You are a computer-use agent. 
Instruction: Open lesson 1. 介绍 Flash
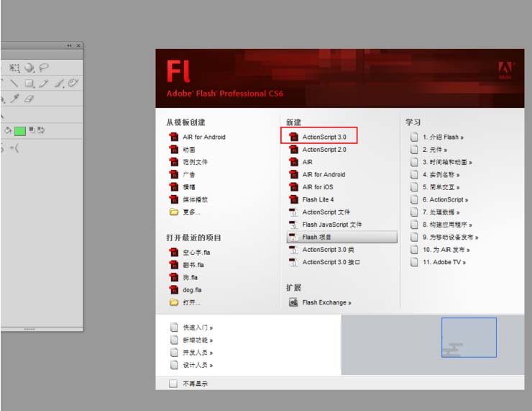click(436, 137)
